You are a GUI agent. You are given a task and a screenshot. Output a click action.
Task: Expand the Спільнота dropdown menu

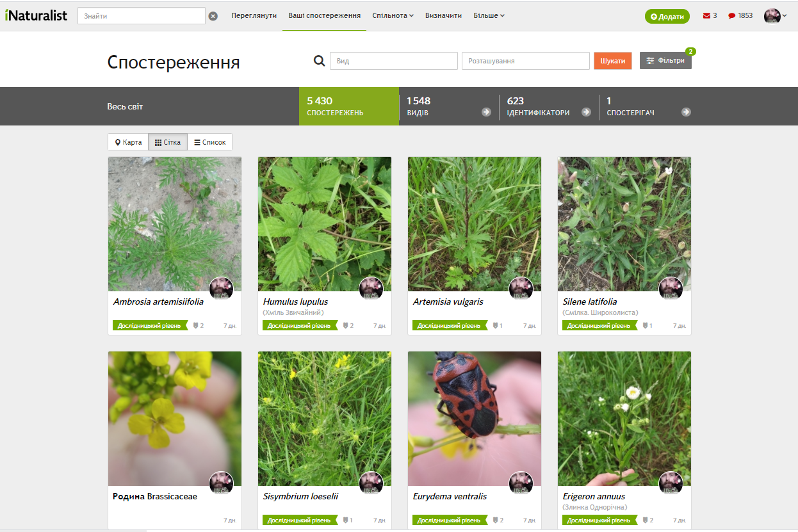click(393, 15)
